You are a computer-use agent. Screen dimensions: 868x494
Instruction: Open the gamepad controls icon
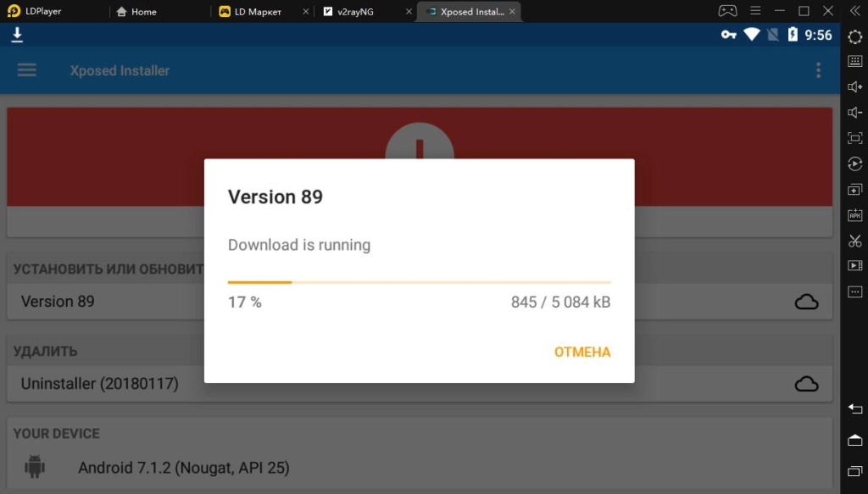[726, 10]
